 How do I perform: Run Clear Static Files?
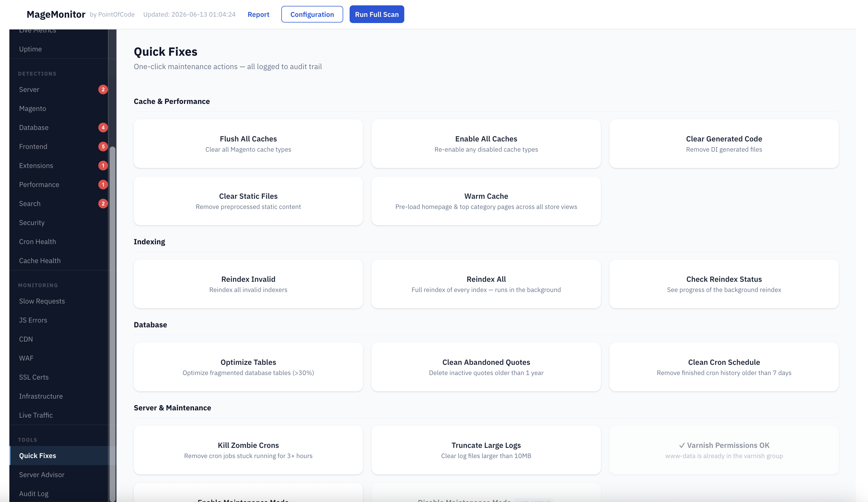click(x=248, y=201)
